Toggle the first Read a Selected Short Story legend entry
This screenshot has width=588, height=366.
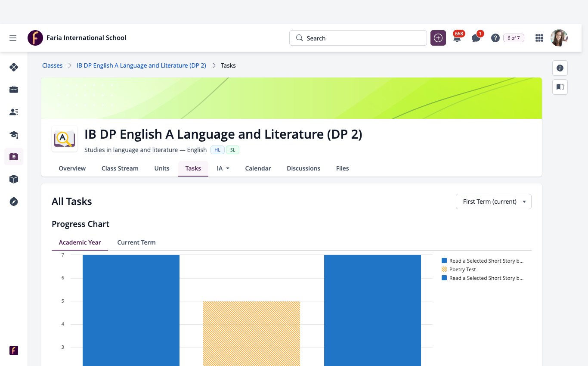(x=483, y=261)
